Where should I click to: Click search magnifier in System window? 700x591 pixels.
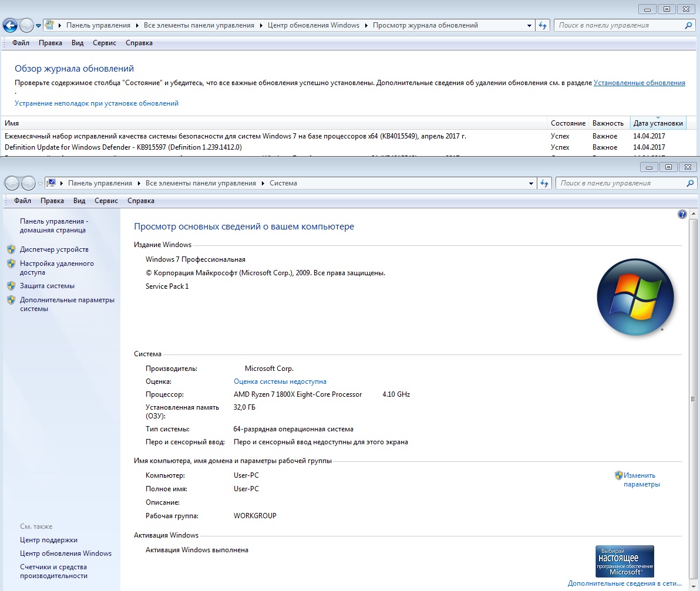click(690, 183)
